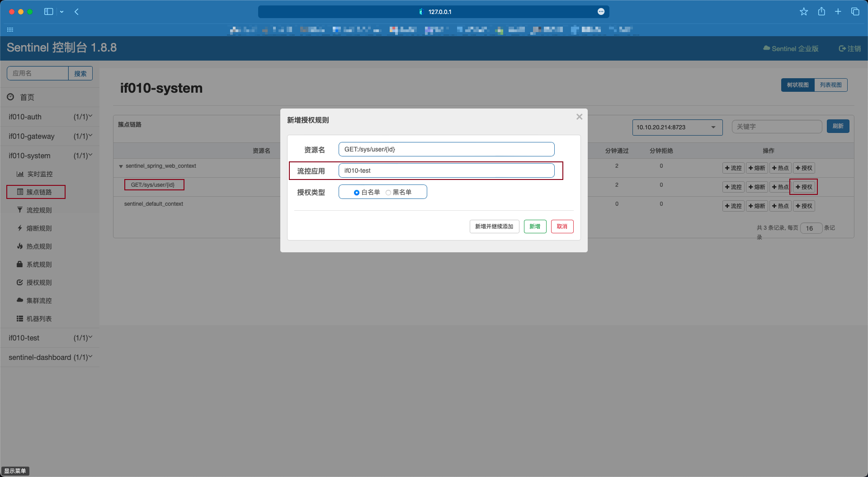Viewport: 868px width, 477px height.
Task: Open 首页 home in sidebar
Action: (x=50, y=97)
